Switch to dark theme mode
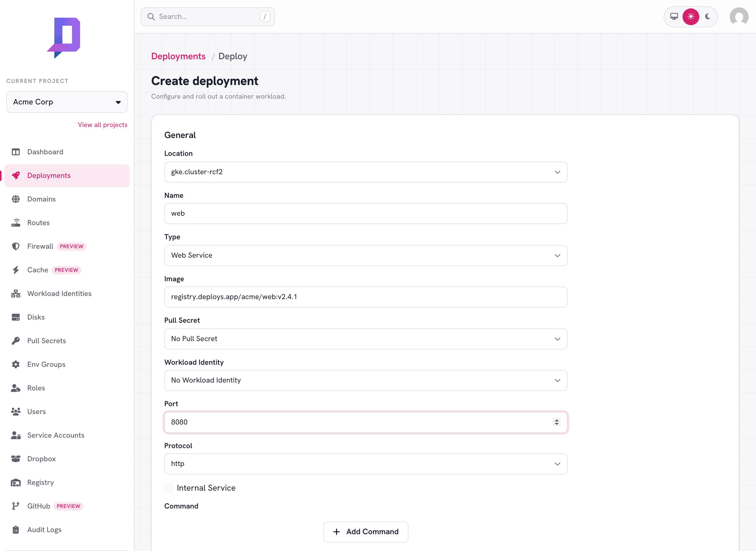Viewport: 756px width, 551px height. tap(708, 16)
